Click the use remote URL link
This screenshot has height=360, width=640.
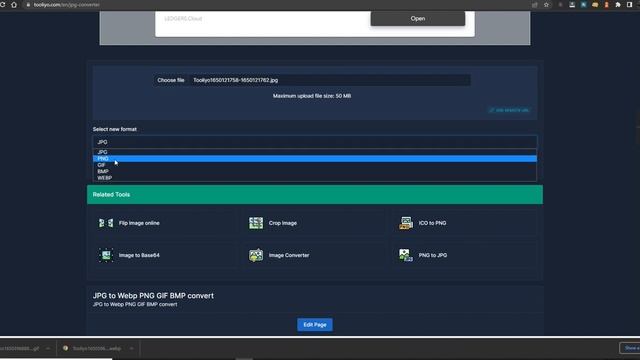(509, 110)
